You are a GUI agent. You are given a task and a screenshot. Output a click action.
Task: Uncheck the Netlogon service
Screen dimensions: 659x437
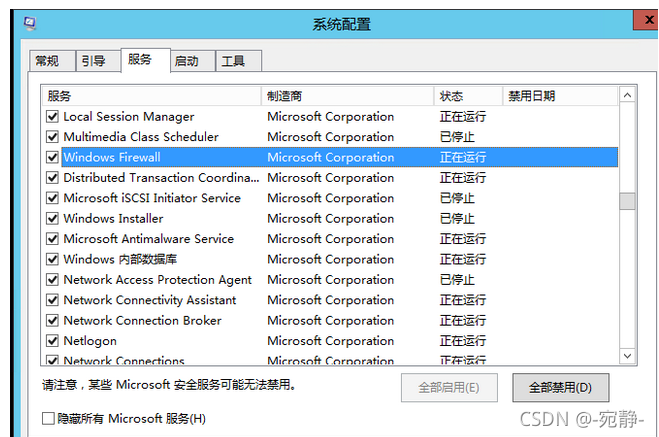(x=52, y=341)
